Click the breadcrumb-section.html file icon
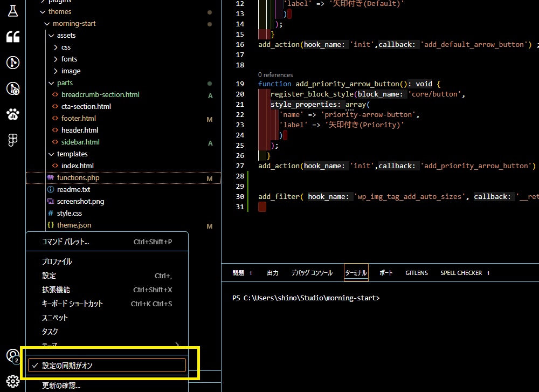Screen dimensions: 539x392 pyautogui.click(x=55, y=94)
